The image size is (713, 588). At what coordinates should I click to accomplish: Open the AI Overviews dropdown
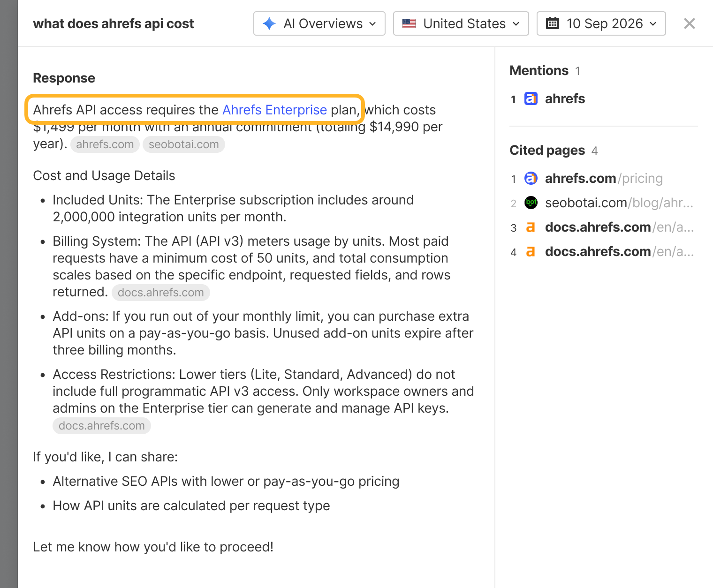(x=319, y=23)
